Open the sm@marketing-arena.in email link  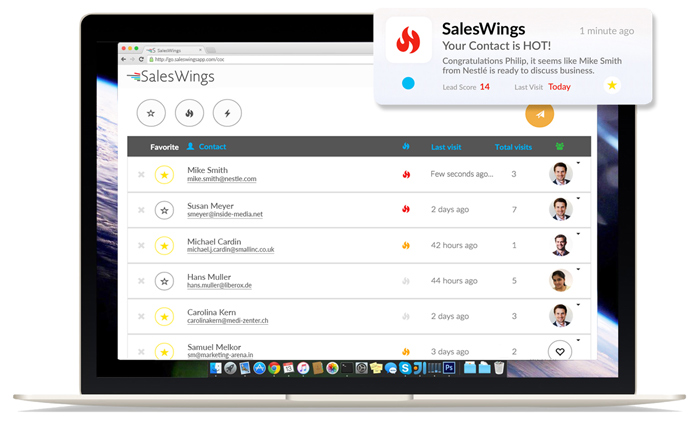click(220, 355)
